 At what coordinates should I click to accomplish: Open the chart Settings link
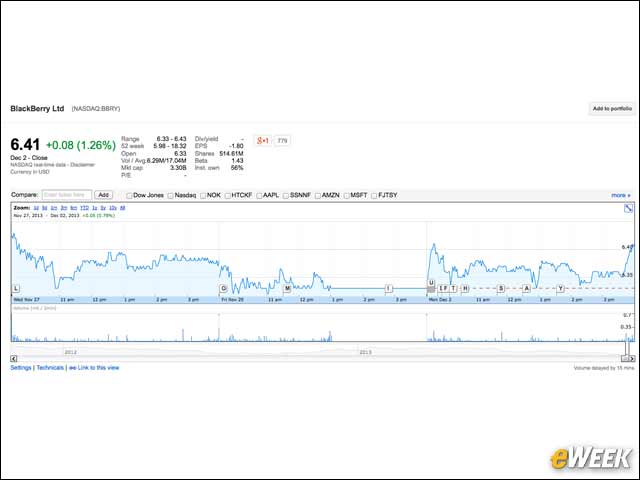pos(21,368)
